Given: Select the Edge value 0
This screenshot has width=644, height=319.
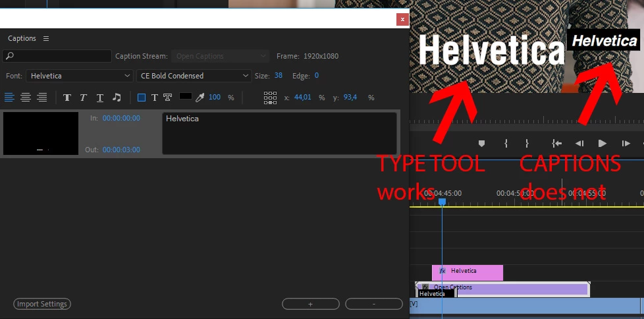Looking at the screenshot, I should pyautogui.click(x=317, y=76).
